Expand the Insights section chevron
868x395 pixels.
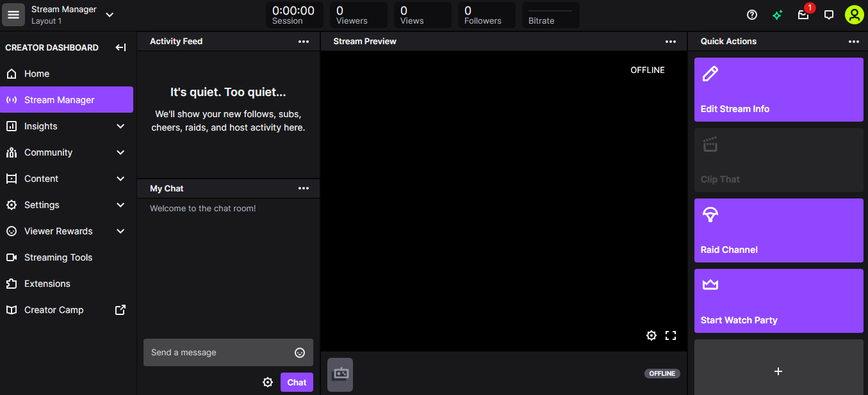pyautogui.click(x=120, y=126)
